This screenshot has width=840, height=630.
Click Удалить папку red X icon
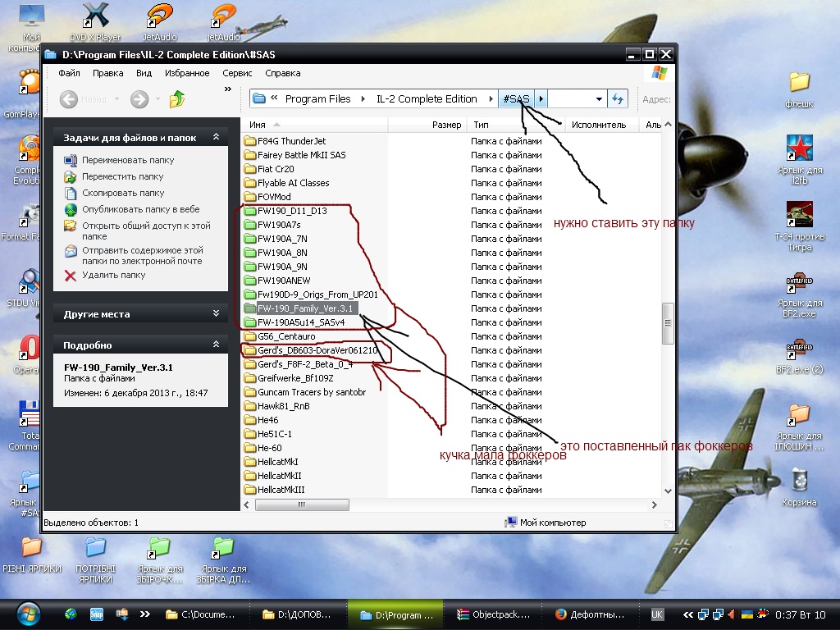click(71, 276)
